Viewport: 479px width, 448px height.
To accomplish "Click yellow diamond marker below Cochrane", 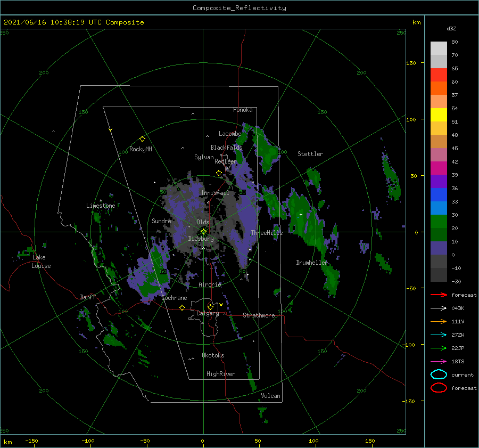I will pyautogui.click(x=182, y=307).
